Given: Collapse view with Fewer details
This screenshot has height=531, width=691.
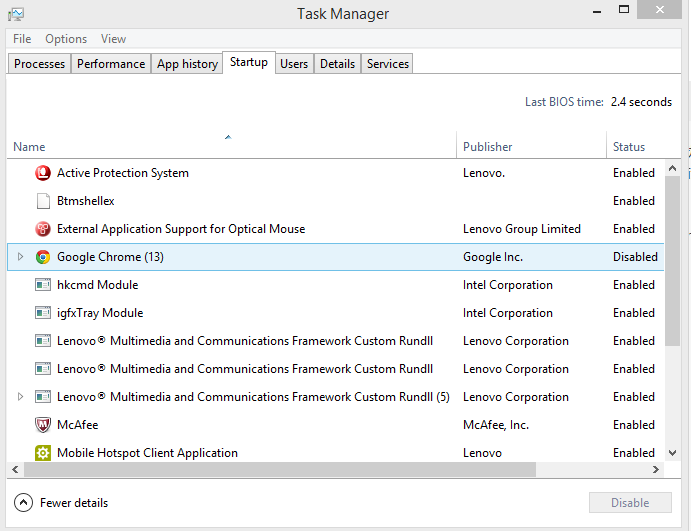Looking at the screenshot, I should click(x=61, y=503).
